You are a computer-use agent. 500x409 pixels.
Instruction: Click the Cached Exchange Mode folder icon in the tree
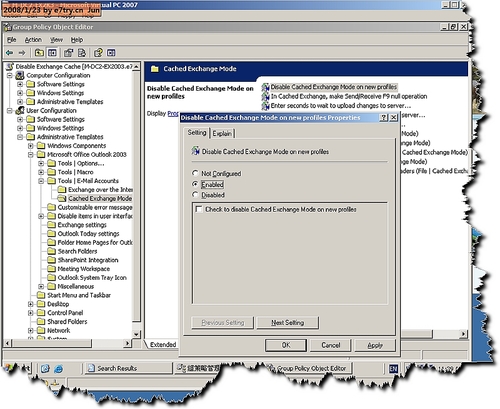[x=62, y=198]
